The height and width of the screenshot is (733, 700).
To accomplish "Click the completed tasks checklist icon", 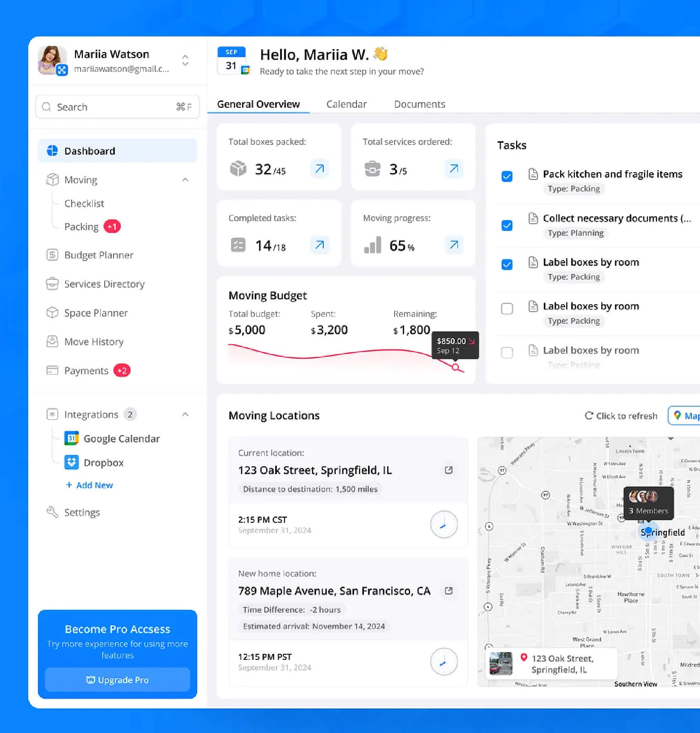I will pyautogui.click(x=238, y=245).
